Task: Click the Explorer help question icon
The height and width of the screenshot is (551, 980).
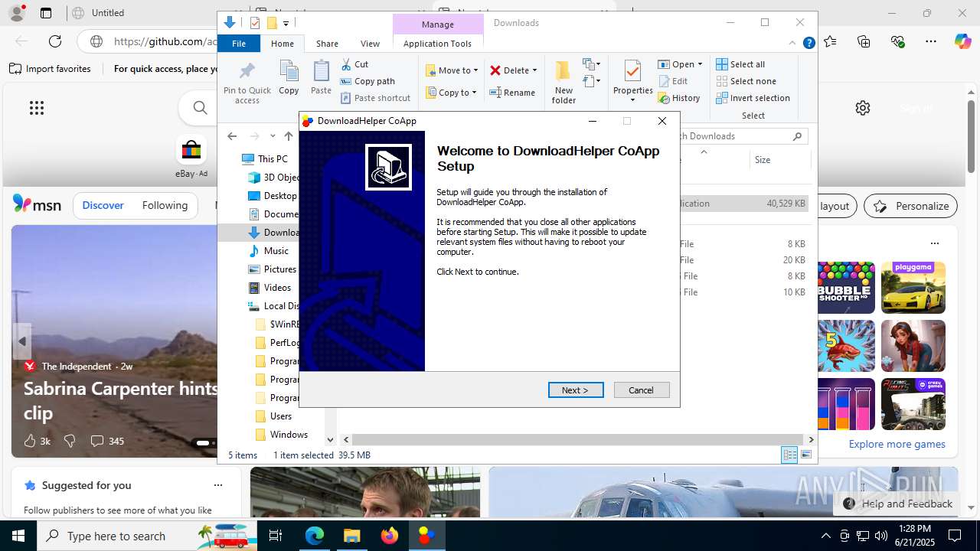Action: tap(808, 44)
